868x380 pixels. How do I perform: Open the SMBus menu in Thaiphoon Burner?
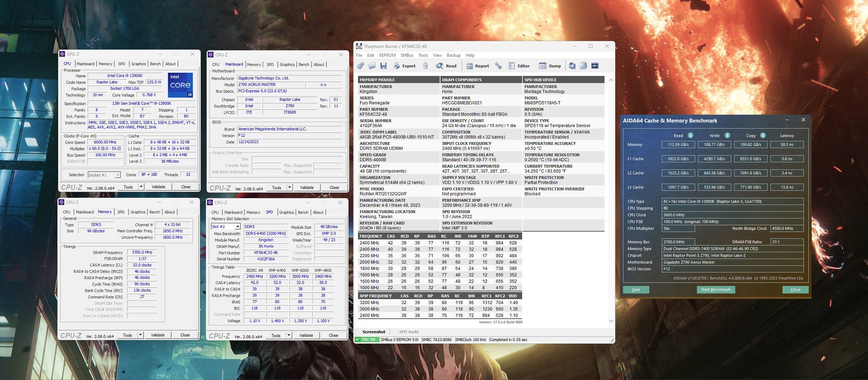pos(407,55)
